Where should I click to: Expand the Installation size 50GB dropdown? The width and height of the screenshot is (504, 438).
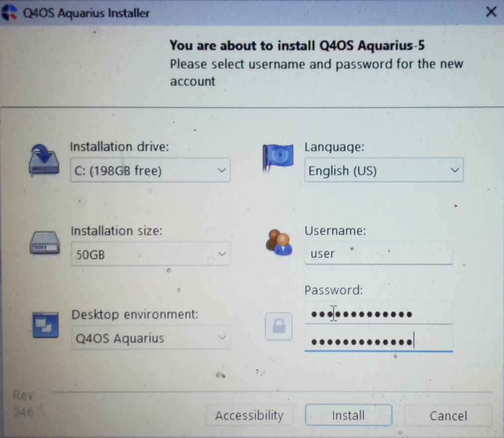coord(150,254)
